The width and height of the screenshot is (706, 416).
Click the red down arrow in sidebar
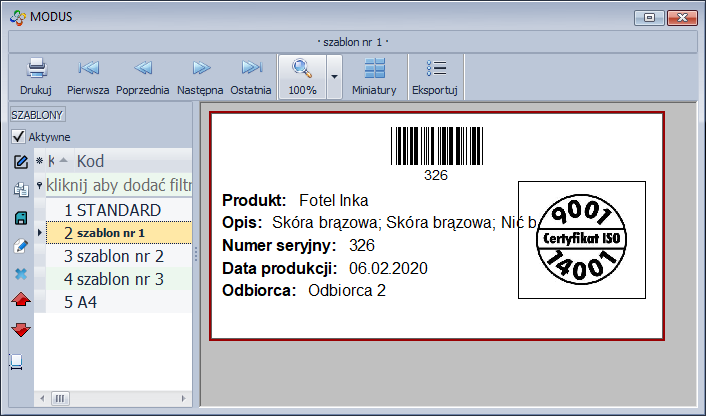click(21, 330)
